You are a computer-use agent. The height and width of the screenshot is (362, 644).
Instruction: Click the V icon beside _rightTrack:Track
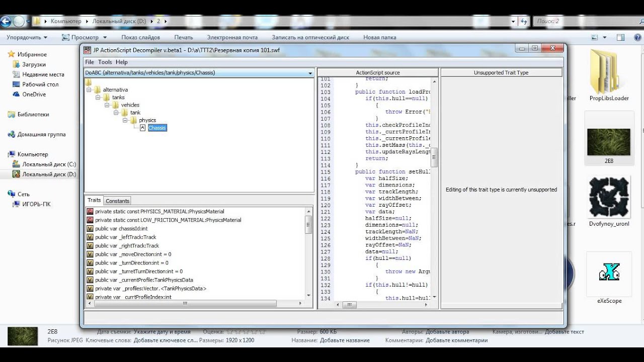90,246
